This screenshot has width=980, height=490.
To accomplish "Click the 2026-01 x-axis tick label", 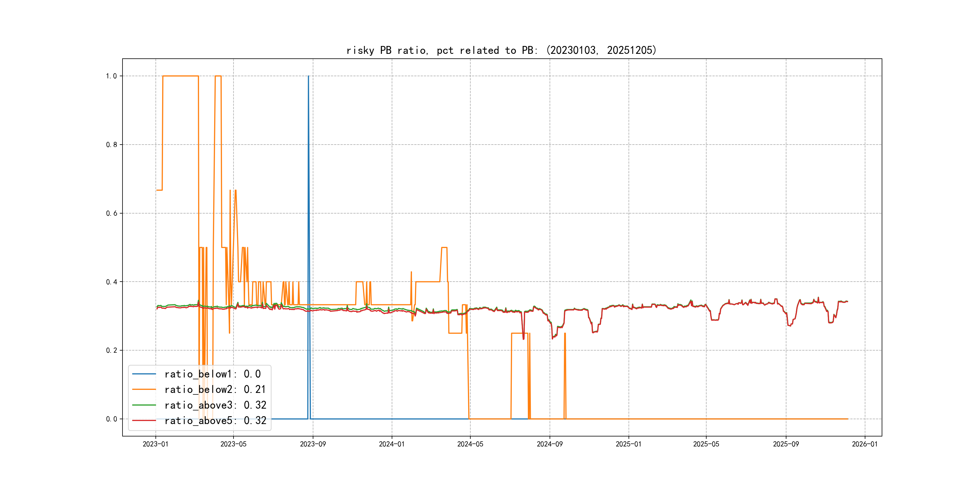I will point(865,444).
